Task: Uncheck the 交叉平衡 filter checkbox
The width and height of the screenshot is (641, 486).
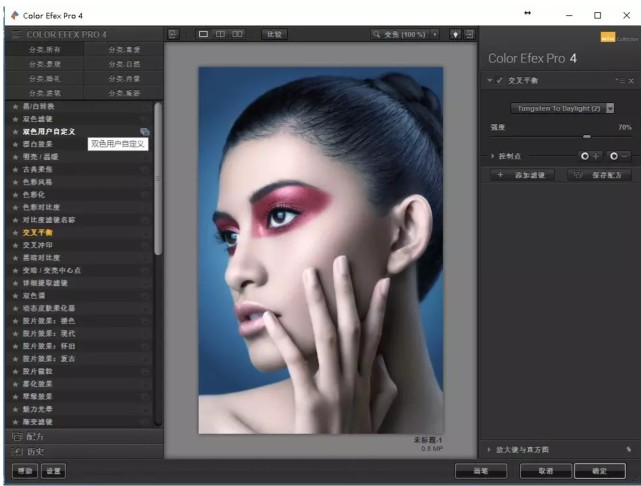Action: pos(499,80)
